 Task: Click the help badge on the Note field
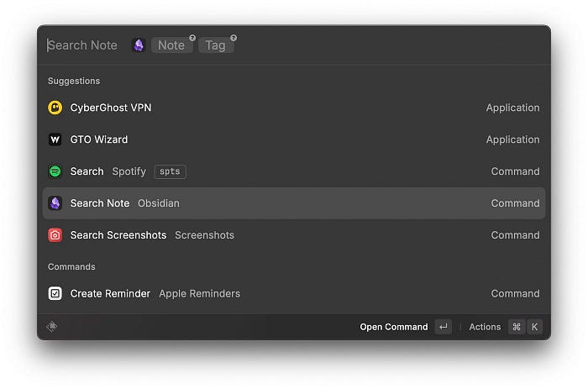(x=192, y=38)
